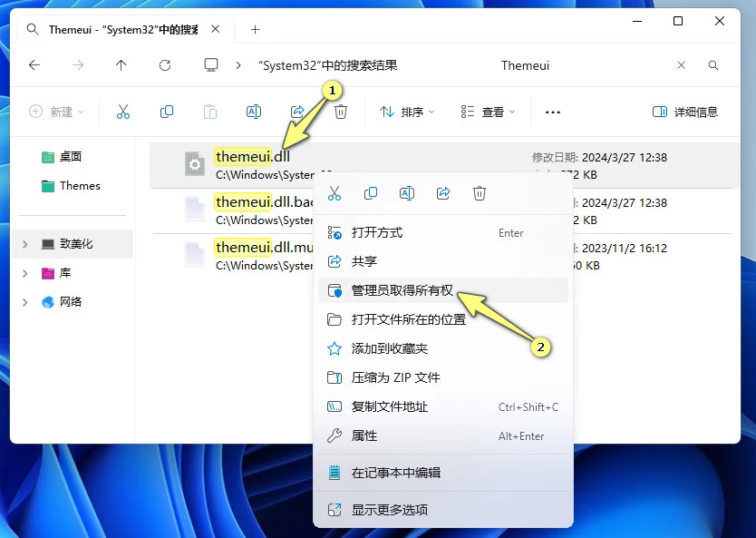Expand the 网络 tree node
Screen dimensions: 756x538
25,302
